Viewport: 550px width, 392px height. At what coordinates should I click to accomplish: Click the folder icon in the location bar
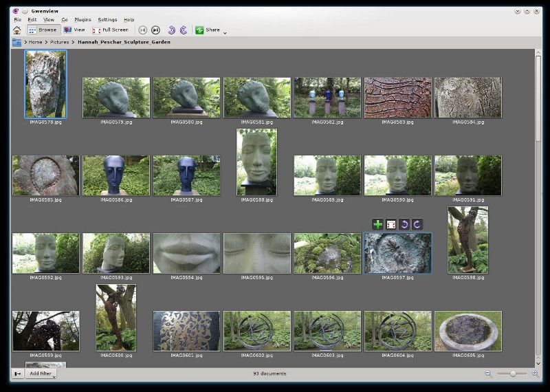[x=16, y=42]
